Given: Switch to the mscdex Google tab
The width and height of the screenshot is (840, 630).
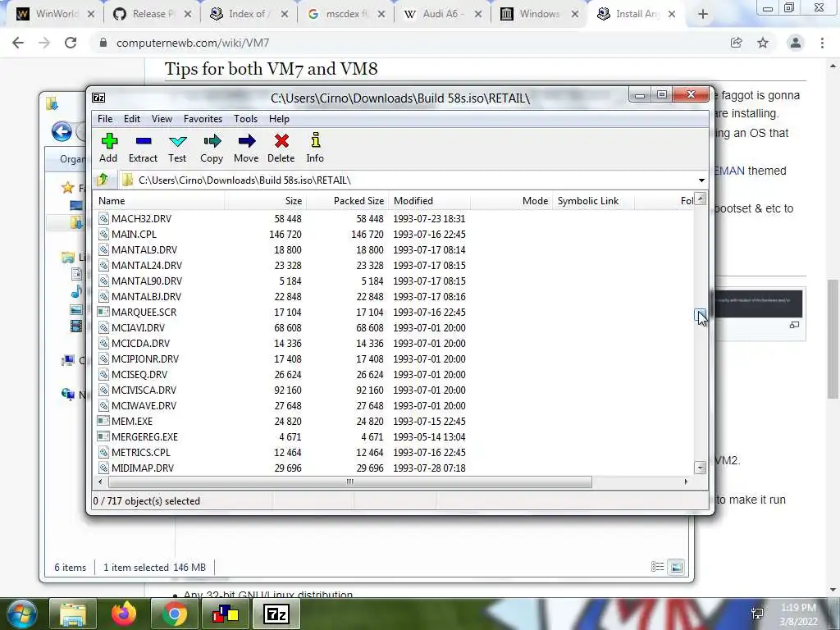Looking at the screenshot, I should coord(346,14).
